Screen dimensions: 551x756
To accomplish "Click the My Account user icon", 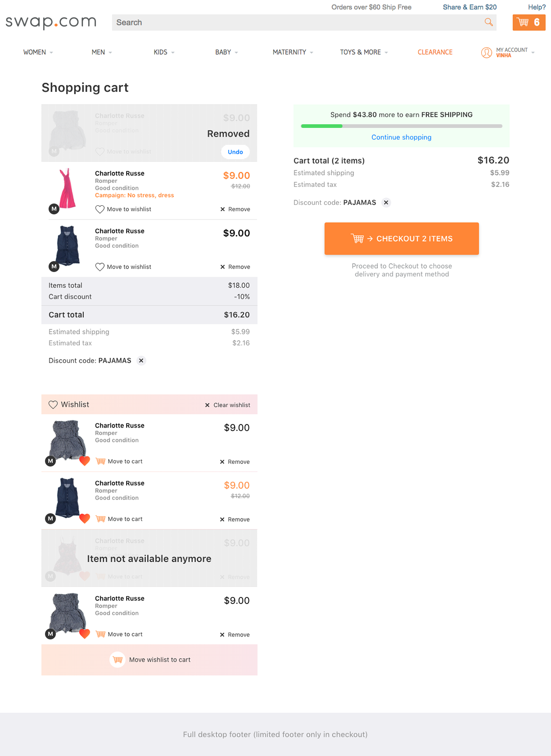I will tap(486, 52).
